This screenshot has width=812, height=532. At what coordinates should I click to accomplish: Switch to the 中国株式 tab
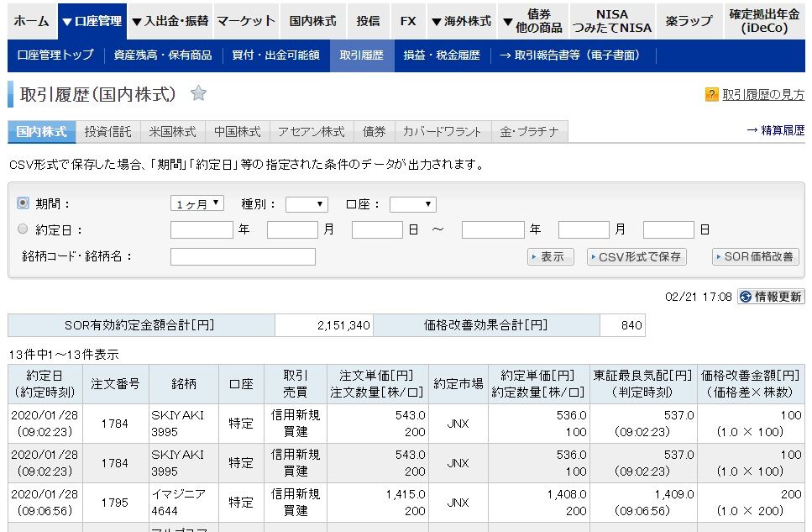(x=237, y=132)
